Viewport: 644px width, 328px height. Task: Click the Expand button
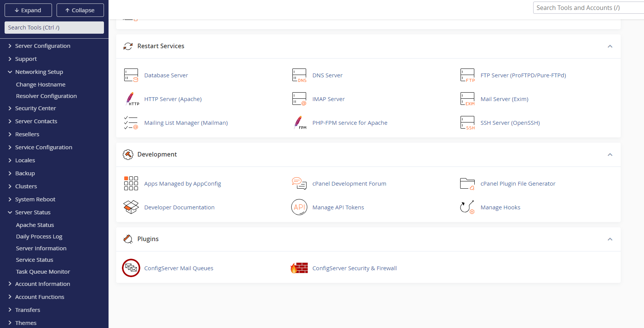click(x=28, y=10)
